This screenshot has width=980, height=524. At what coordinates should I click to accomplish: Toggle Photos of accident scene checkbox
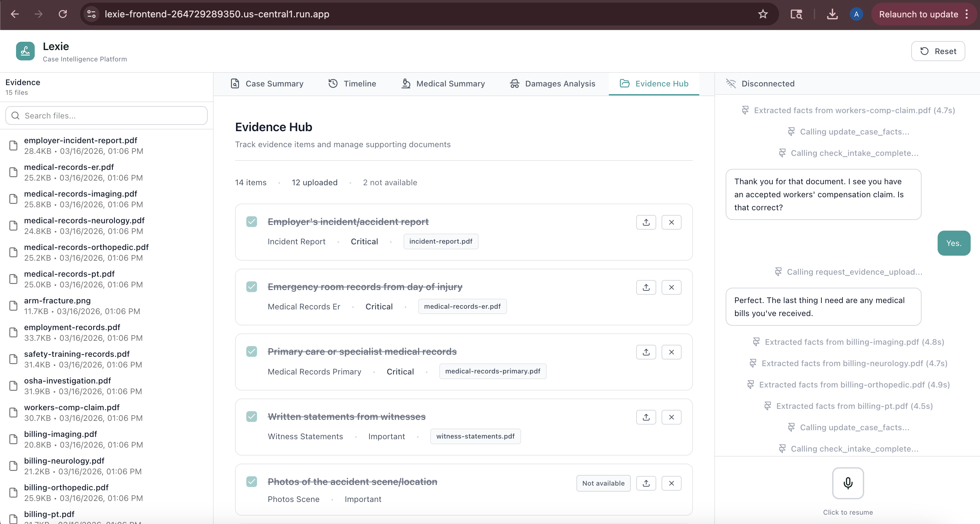coord(251,481)
